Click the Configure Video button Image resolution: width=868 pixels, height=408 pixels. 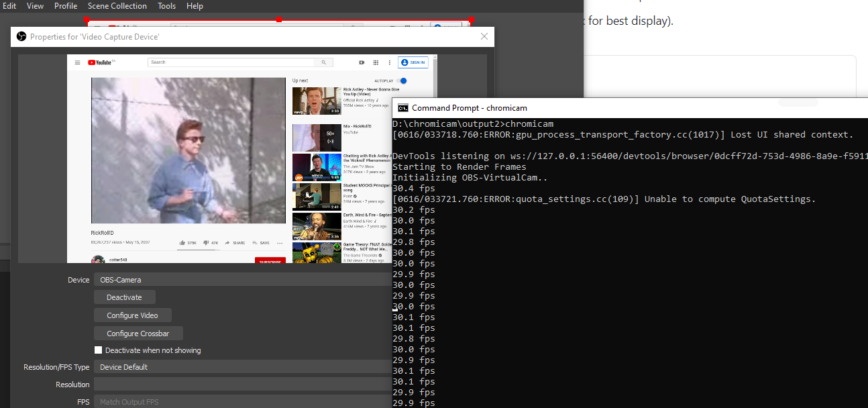133,315
